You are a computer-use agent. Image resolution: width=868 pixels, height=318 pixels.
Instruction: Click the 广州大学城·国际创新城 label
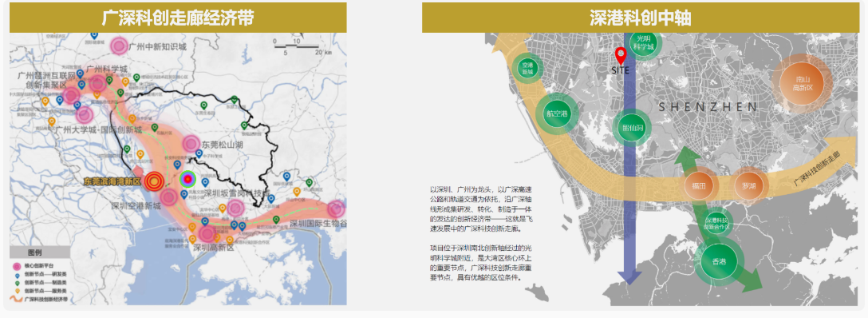pyautogui.click(x=99, y=129)
